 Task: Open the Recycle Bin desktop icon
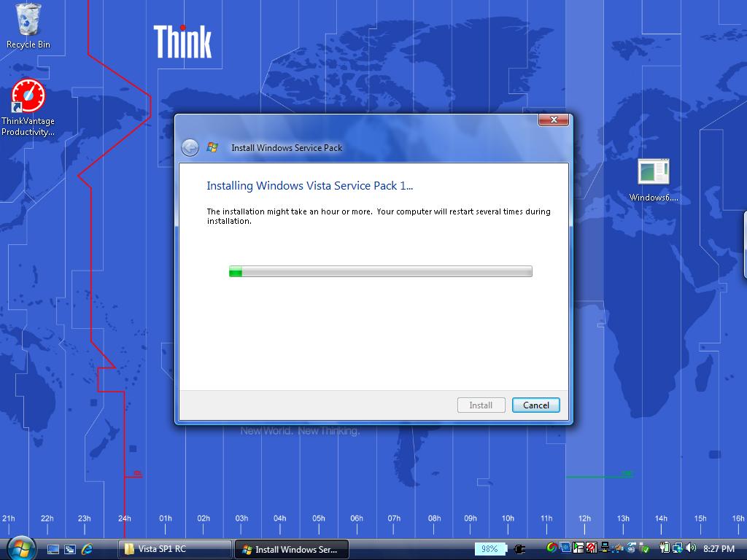pos(28,26)
